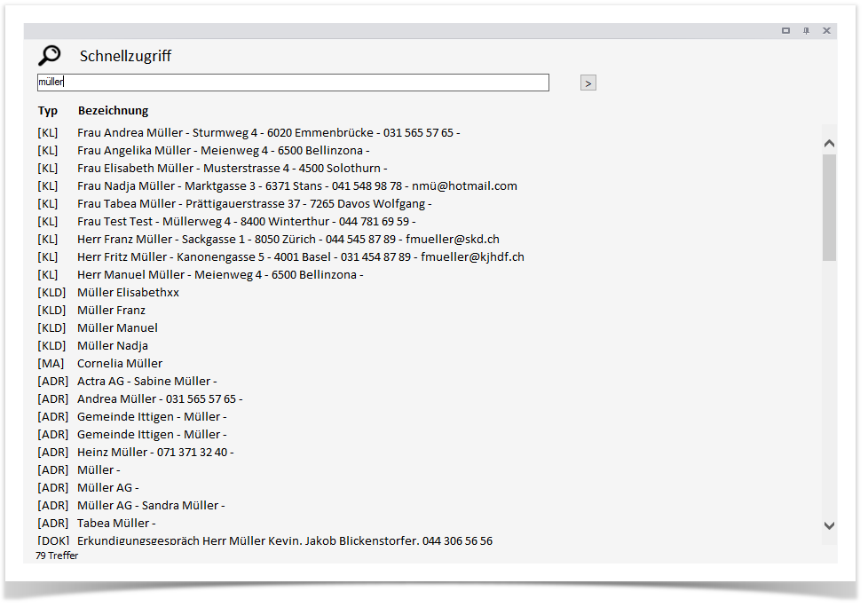Open Frau Andrea Müller Sturmweg 4 entry
868x607 pixels.
[x=269, y=133]
